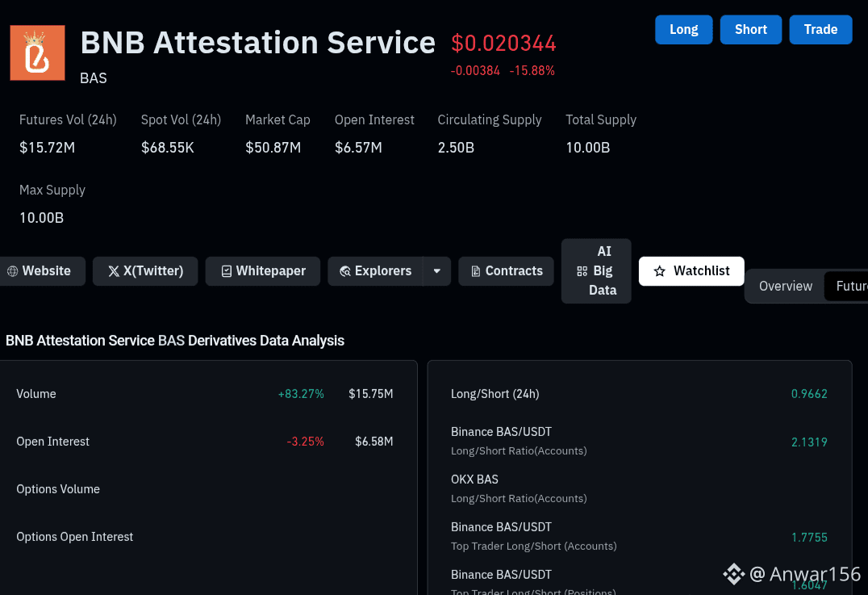Open the Website link button

tap(43, 271)
